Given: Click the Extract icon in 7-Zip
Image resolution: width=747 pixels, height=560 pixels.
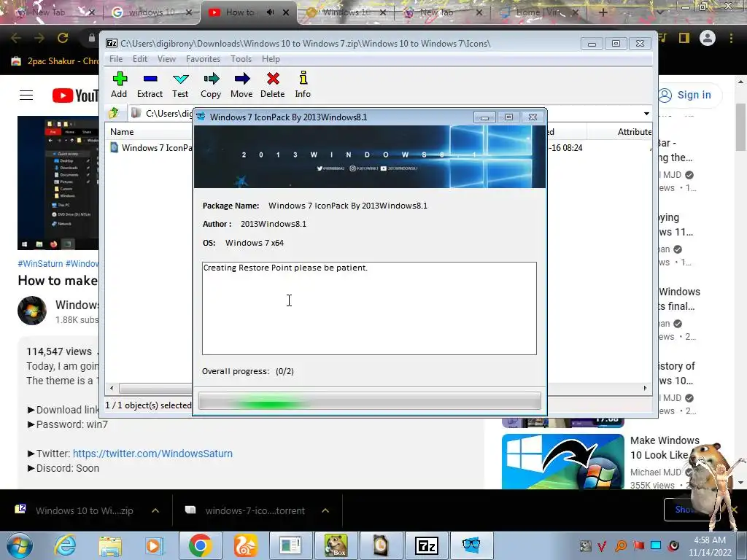Looking at the screenshot, I should pyautogui.click(x=150, y=85).
